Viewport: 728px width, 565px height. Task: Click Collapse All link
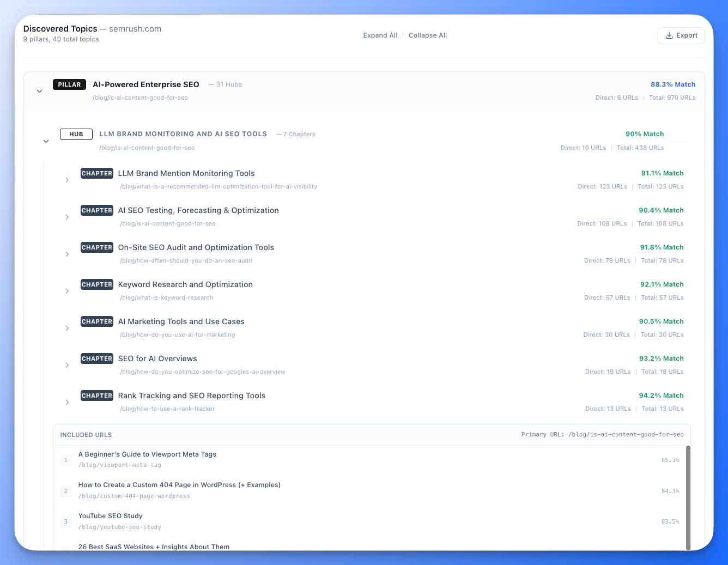coord(427,35)
